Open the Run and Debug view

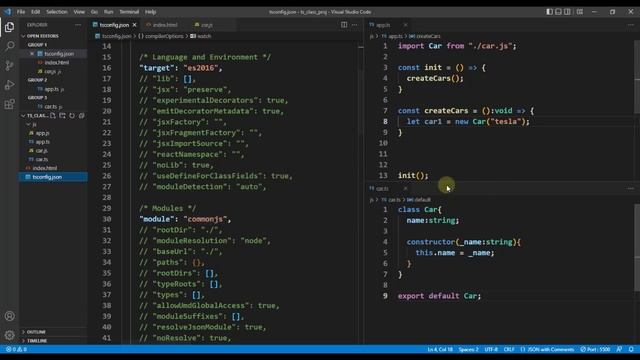[x=9, y=85]
